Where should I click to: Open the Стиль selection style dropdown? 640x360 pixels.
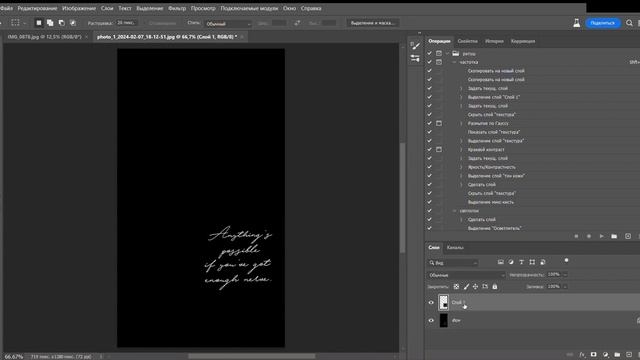[x=228, y=24]
